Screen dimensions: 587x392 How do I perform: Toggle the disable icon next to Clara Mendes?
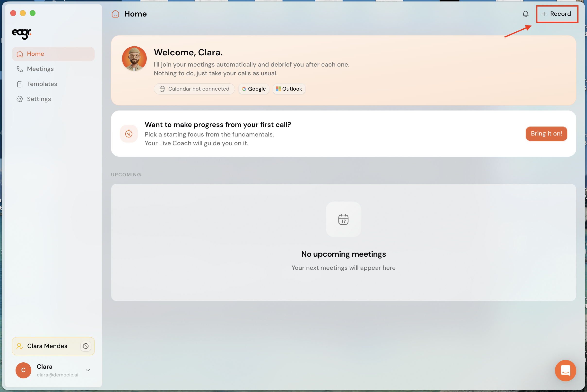pyautogui.click(x=86, y=346)
